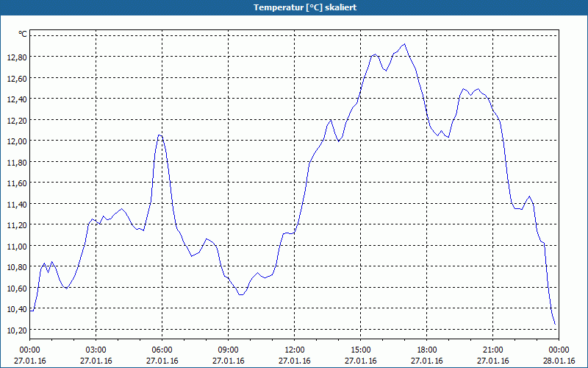Click the curve's lowest dip after 09:00
The image size is (588, 368).
240,294
